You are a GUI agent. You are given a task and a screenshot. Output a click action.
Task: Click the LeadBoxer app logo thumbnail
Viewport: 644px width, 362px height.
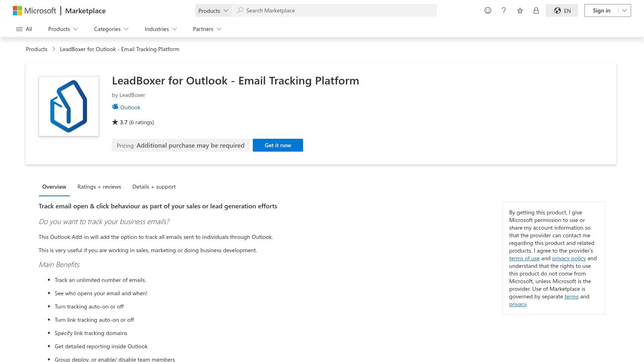tap(68, 106)
